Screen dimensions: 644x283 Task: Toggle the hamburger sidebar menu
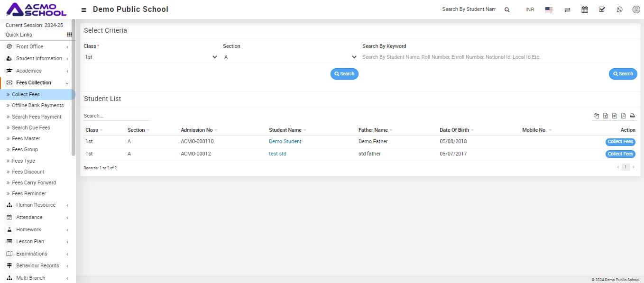point(84,10)
